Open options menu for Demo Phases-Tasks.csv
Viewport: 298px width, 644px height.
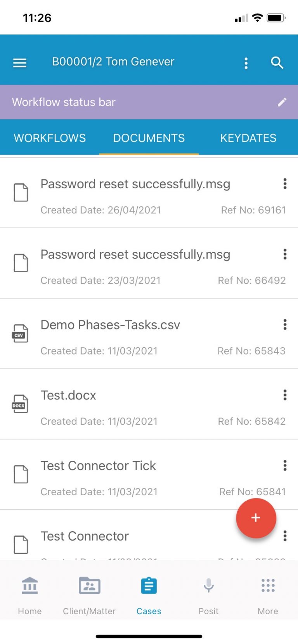(285, 324)
